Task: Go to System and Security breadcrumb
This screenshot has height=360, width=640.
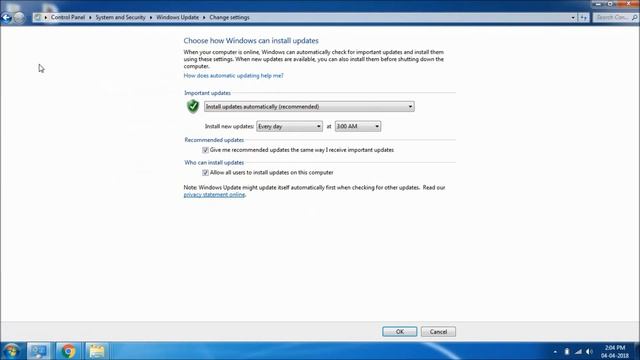Action: pos(120,18)
